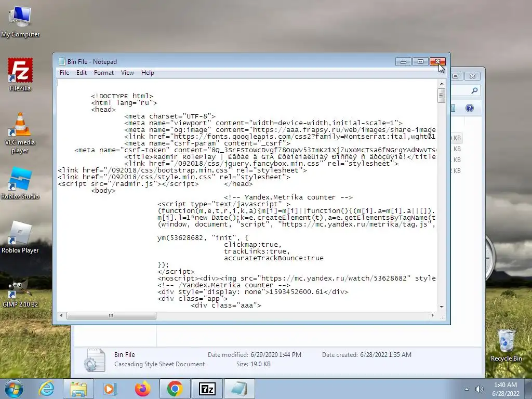Viewport: 532px width, 399px height.
Task: Click the Explorer search magnifier icon
Action: (x=474, y=90)
